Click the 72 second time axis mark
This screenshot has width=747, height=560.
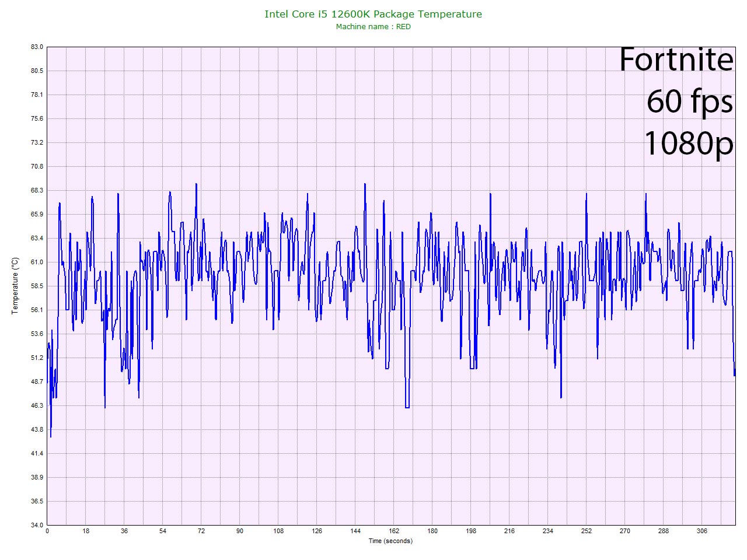pyautogui.click(x=201, y=531)
